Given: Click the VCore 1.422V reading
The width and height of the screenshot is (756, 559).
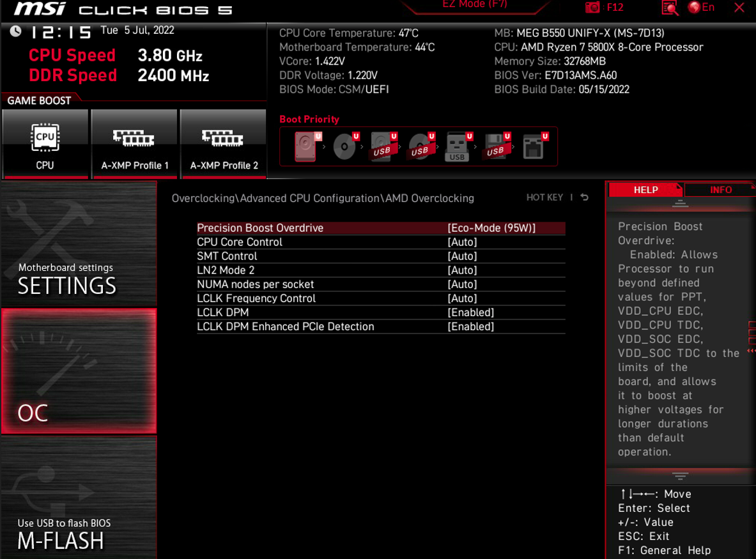Looking at the screenshot, I should point(312,61).
